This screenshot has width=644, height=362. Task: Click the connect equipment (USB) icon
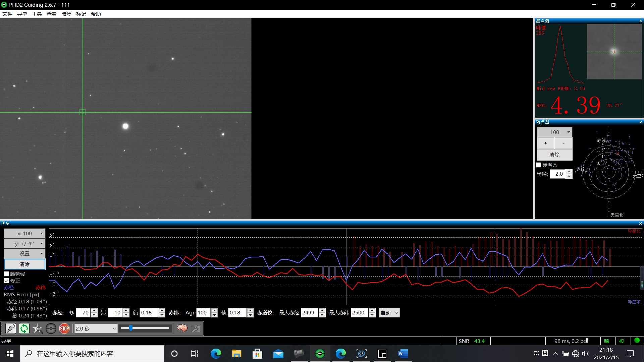tap(11, 328)
